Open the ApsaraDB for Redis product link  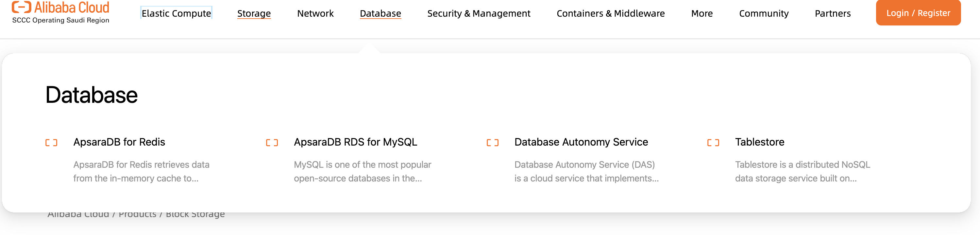[x=119, y=142]
